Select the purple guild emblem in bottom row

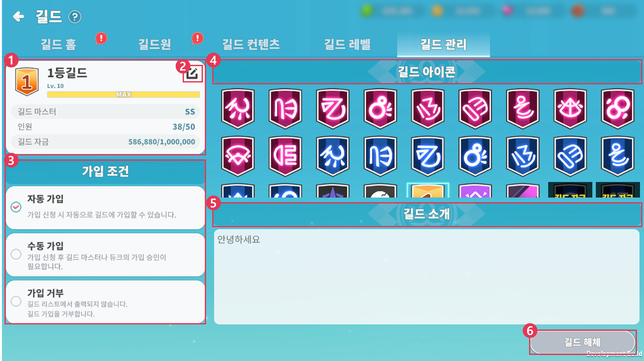click(x=475, y=191)
